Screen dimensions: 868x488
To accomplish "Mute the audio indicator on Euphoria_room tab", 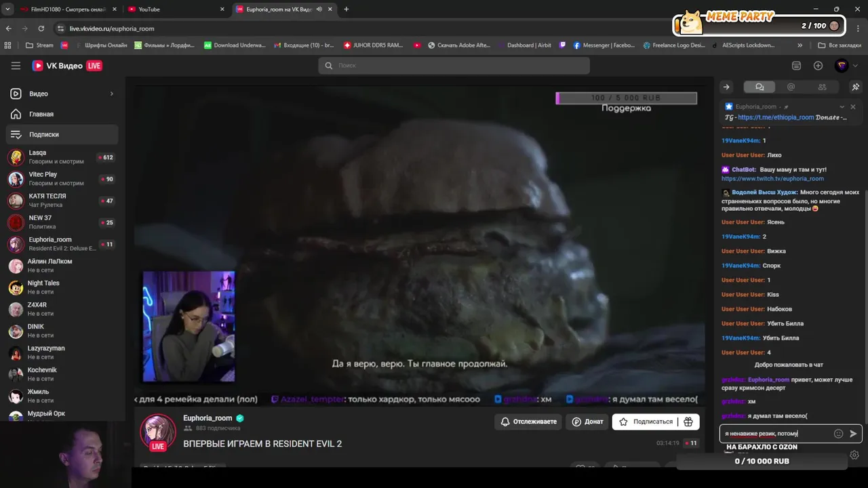I will pos(319,9).
